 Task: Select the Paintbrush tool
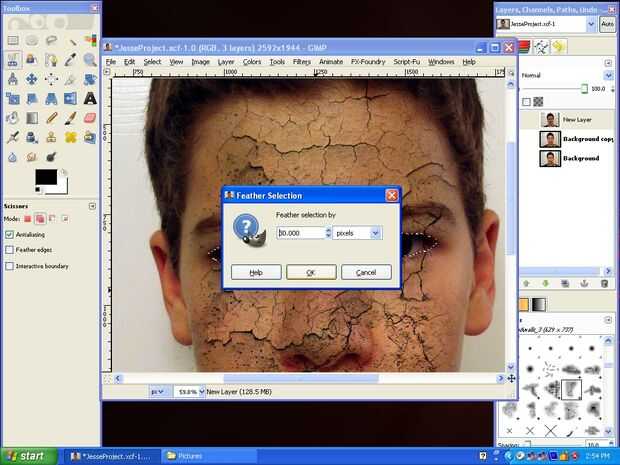point(71,118)
